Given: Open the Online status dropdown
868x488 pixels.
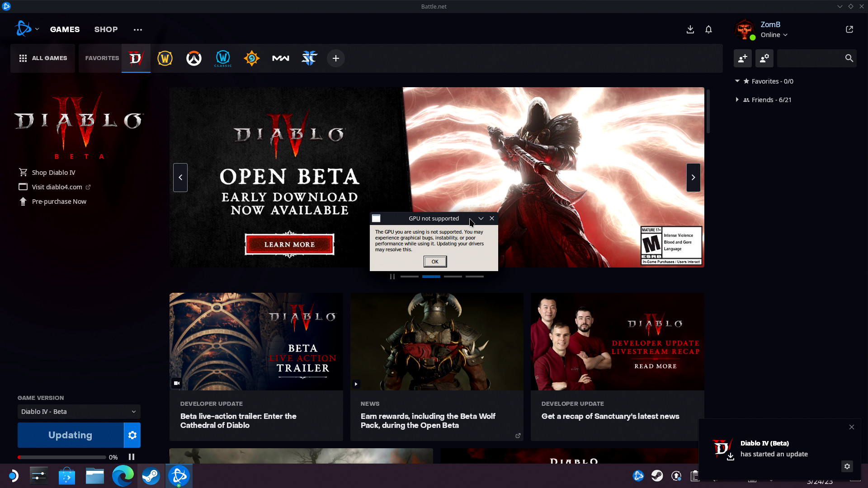Looking at the screenshot, I should tap(774, 35).
